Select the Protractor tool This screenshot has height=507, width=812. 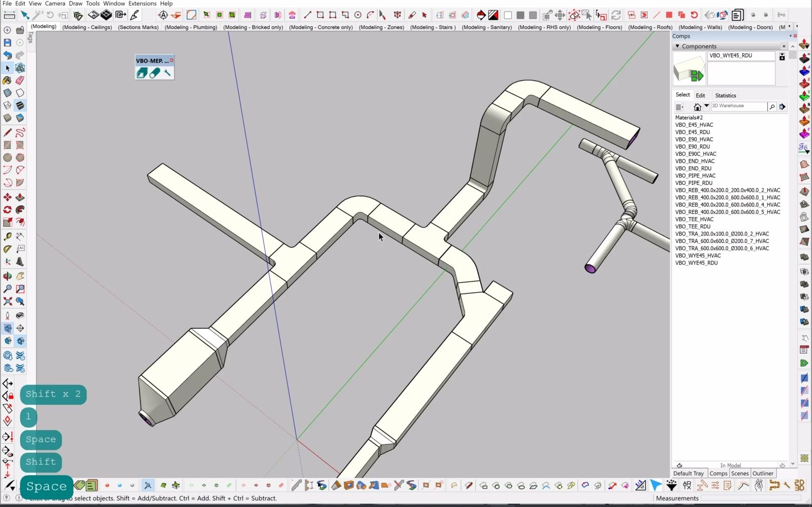8,249
